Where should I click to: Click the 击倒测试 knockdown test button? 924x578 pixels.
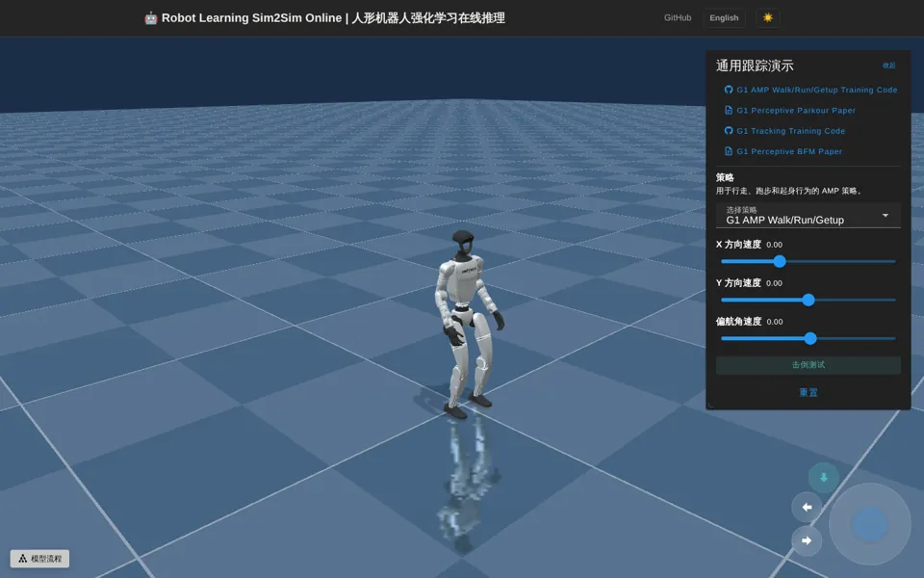click(x=808, y=365)
